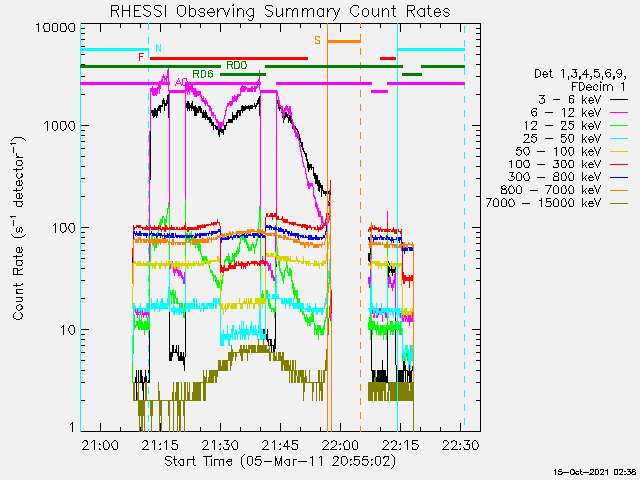Click the cyan 25 - 50 keV legend line

(x=618, y=138)
